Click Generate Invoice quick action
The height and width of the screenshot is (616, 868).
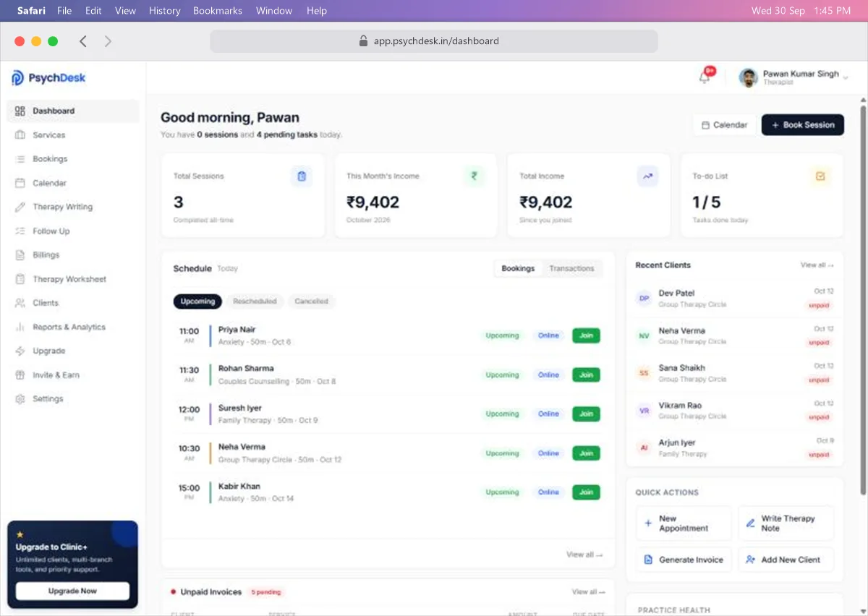pos(684,560)
